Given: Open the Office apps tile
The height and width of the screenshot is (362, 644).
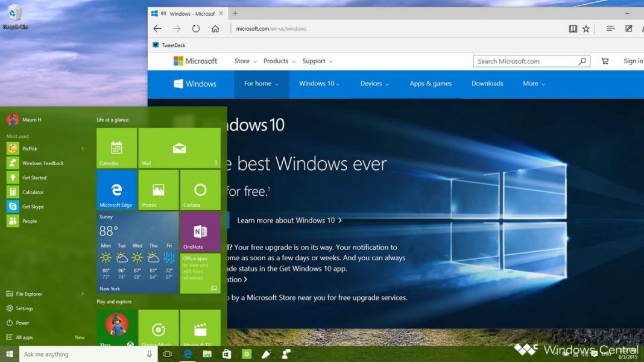Looking at the screenshot, I should click(x=200, y=273).
